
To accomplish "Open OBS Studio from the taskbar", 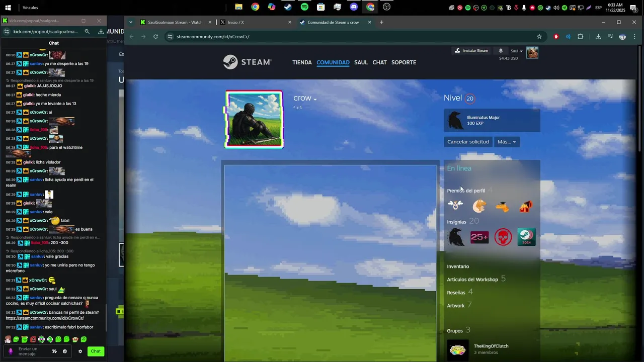I will click(x=387, y=7).
